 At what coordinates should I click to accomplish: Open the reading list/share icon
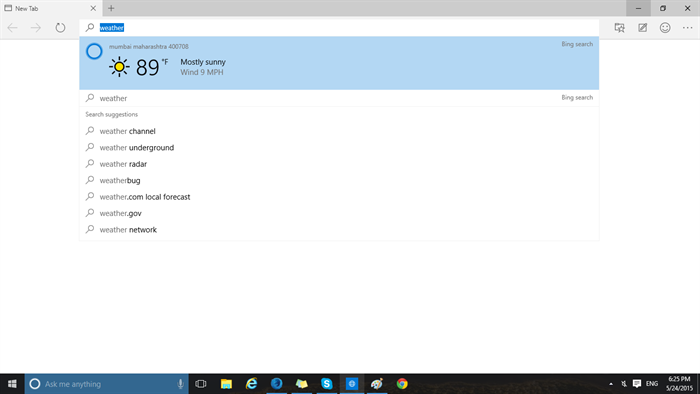pos(620,28)
